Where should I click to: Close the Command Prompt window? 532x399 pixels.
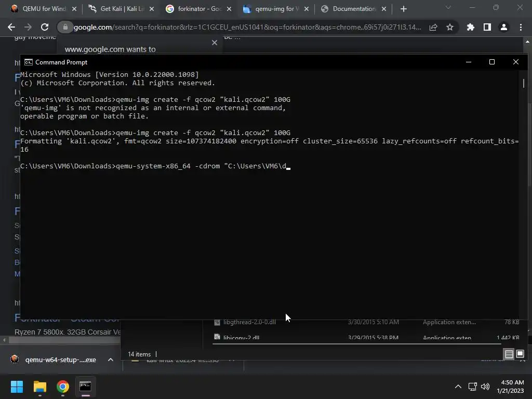click(x=516, y=62)
